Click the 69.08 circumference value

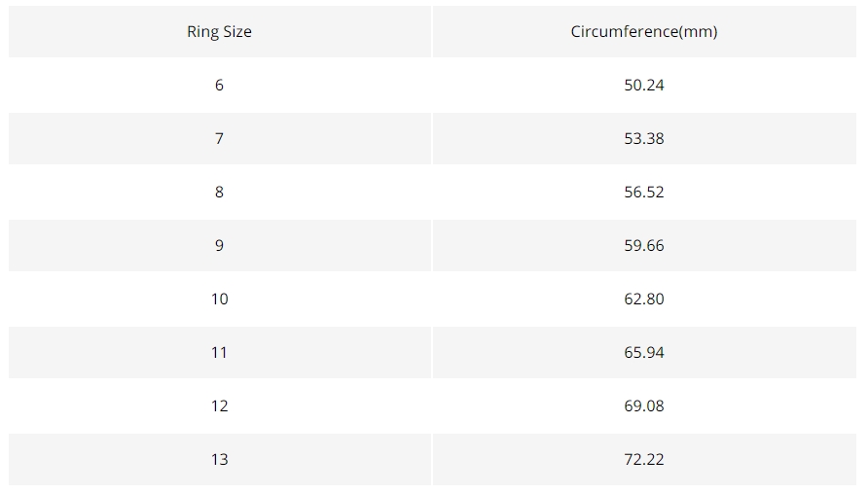click(x=644, y=406)
